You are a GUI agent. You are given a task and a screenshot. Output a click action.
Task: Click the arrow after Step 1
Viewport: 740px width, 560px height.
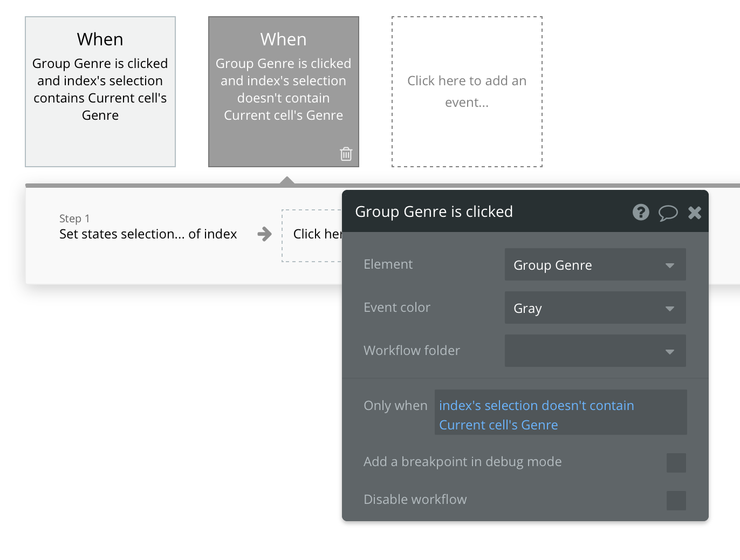click(264, 234)
